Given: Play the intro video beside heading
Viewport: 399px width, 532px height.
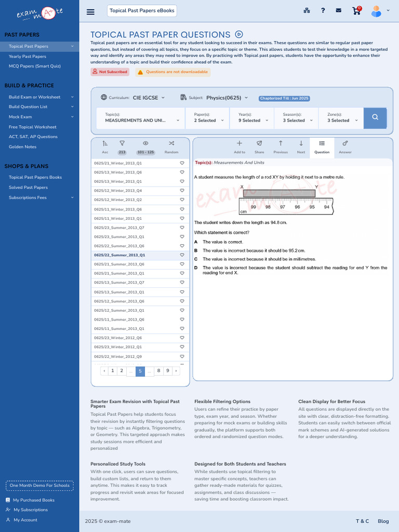Looking at the screenshot, I should click(x=239, y=34).
